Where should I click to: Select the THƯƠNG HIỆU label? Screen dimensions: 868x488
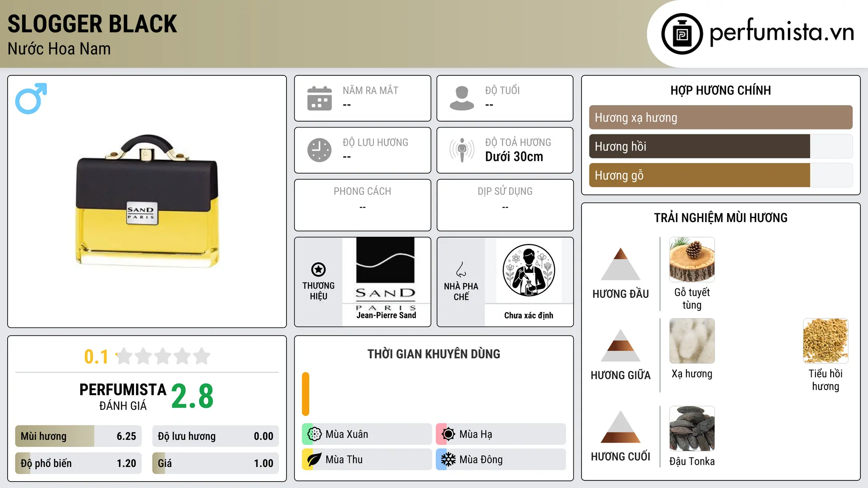pos(319,291)
